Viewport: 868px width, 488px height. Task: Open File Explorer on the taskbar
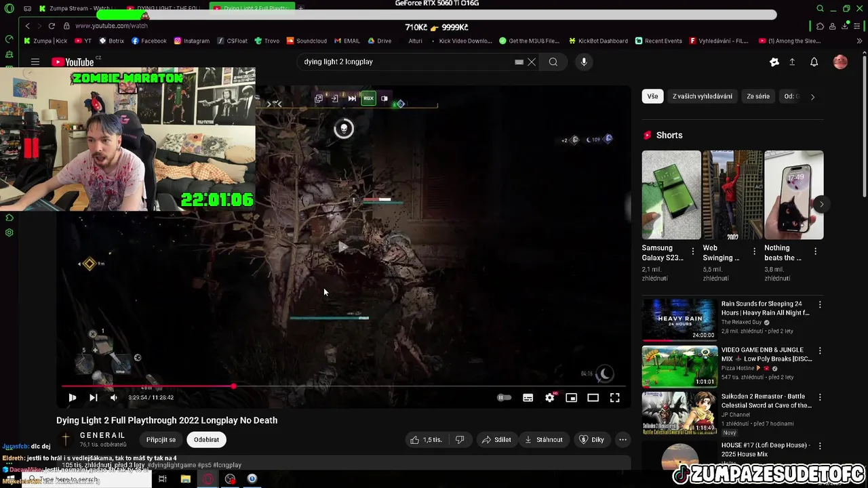tap(185, 479)
